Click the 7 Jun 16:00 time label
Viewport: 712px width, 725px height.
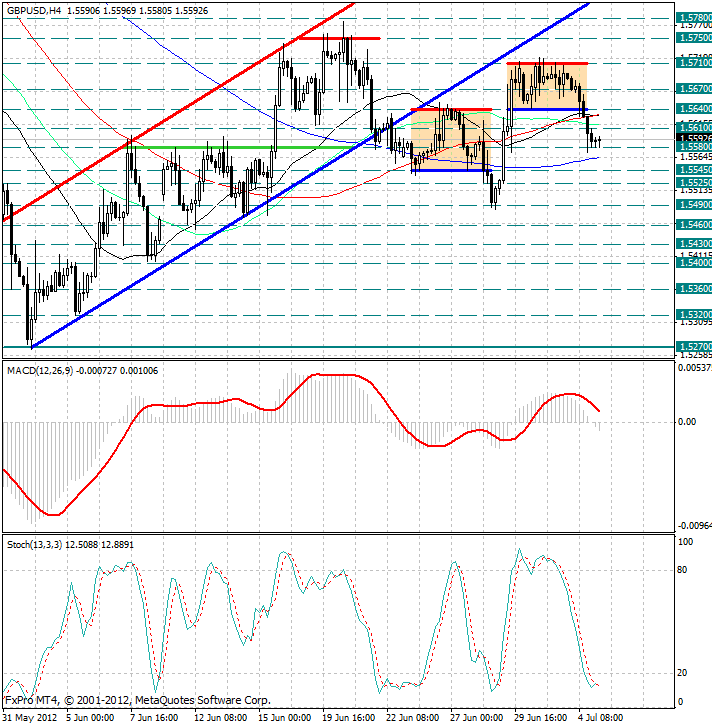tap(154, 718)
